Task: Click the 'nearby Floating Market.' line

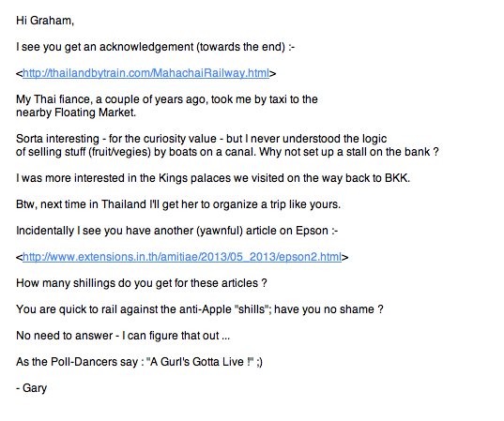Action: point(76,113)
